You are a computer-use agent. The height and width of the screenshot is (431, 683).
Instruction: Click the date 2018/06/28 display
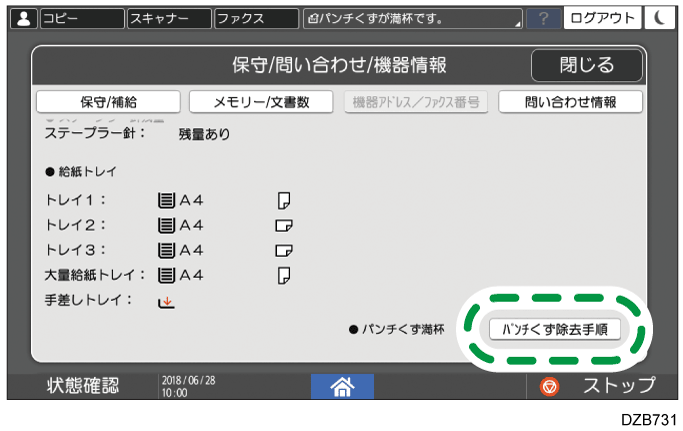189,380
